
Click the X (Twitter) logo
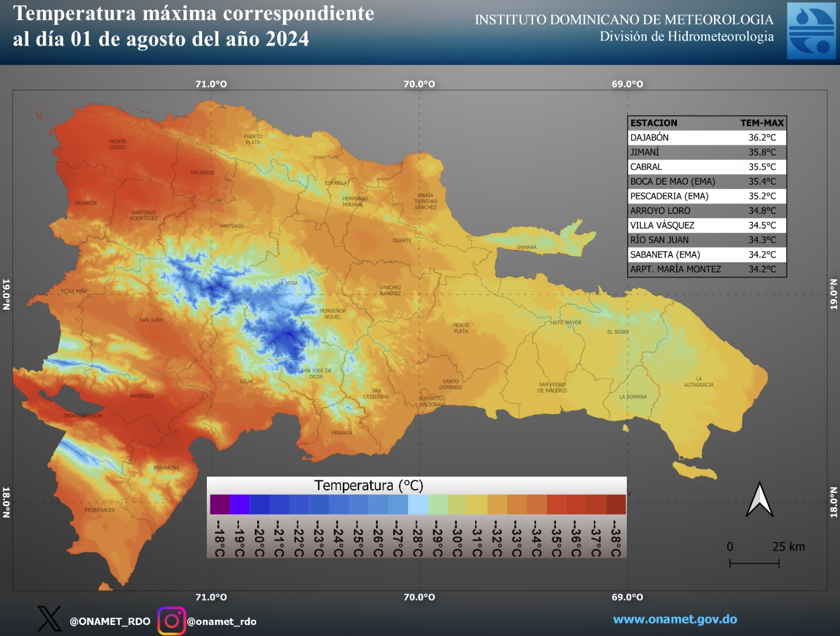49,619
